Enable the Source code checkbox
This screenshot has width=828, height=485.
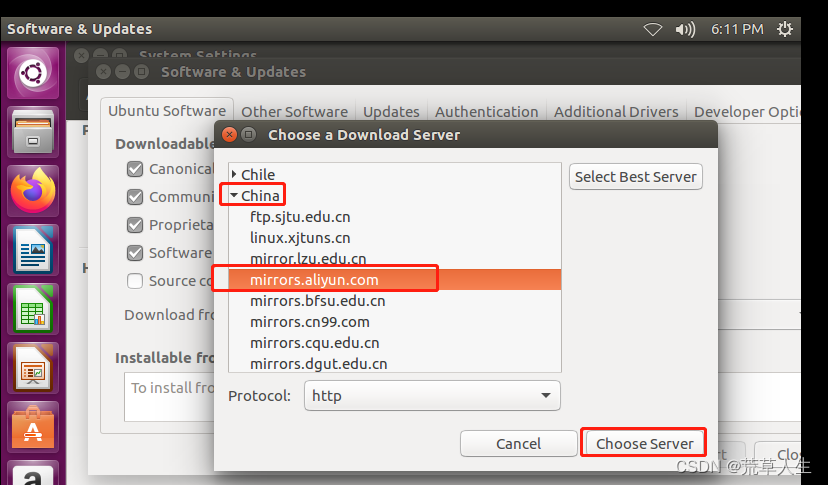point(135,281)
